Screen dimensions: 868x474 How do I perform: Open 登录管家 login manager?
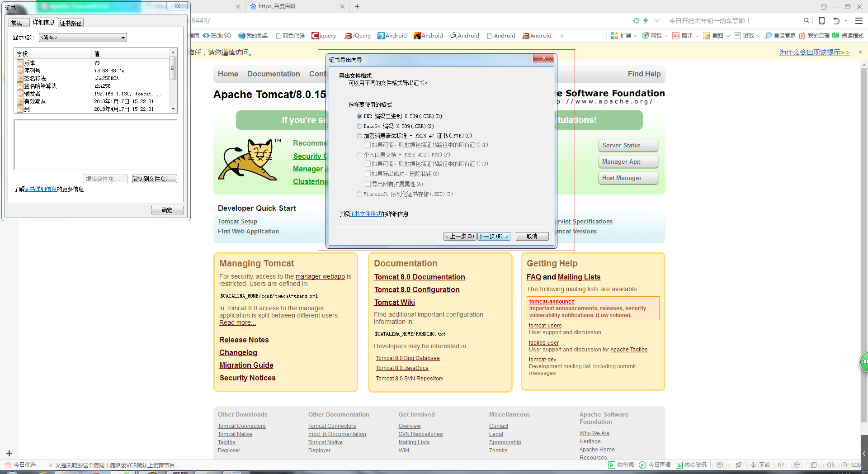[780, 36]
